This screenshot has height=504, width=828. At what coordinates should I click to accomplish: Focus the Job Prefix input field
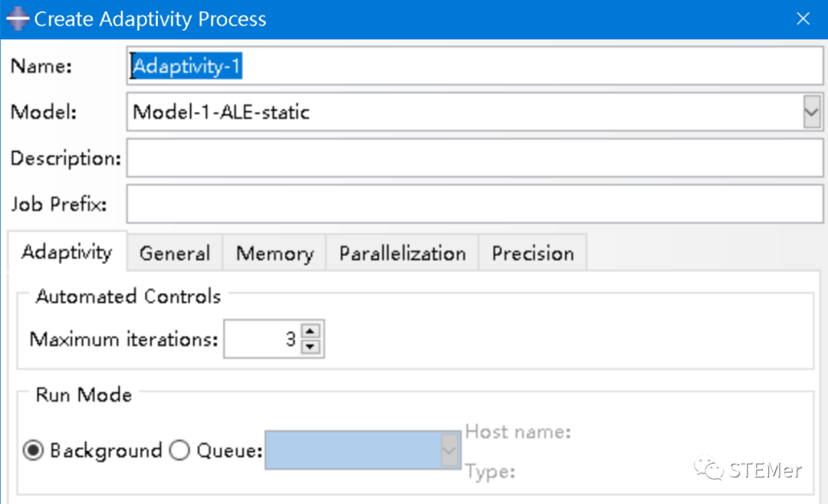tap(474, 205)
